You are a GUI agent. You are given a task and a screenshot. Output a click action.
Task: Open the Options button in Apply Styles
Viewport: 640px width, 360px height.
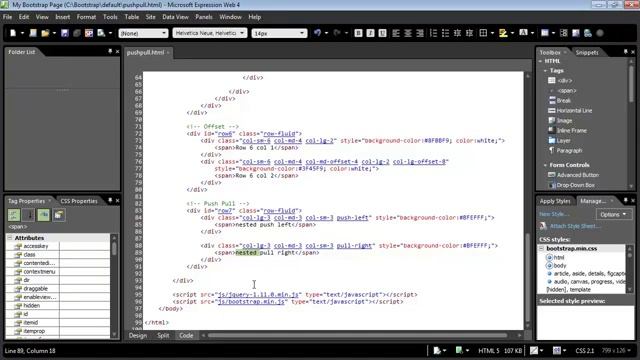pos(613,214)
